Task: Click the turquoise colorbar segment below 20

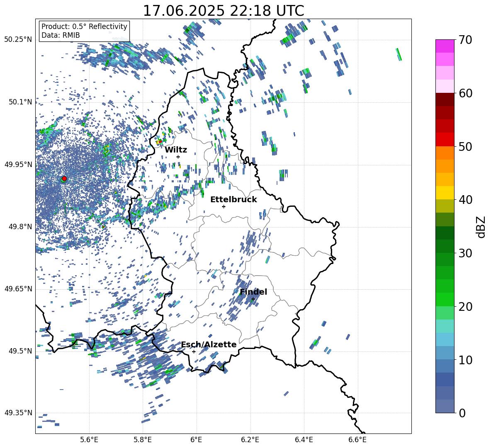Action: tap(445, 326)
